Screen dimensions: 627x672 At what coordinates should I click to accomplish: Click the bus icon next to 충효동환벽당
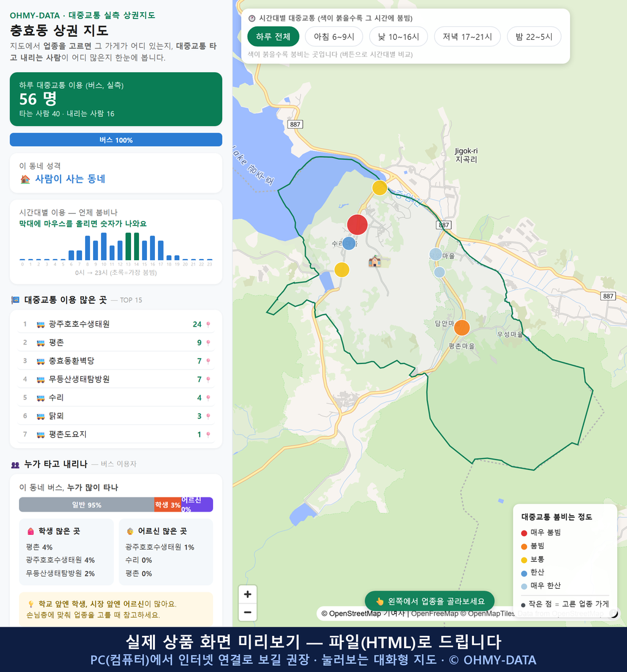(41, 361)
